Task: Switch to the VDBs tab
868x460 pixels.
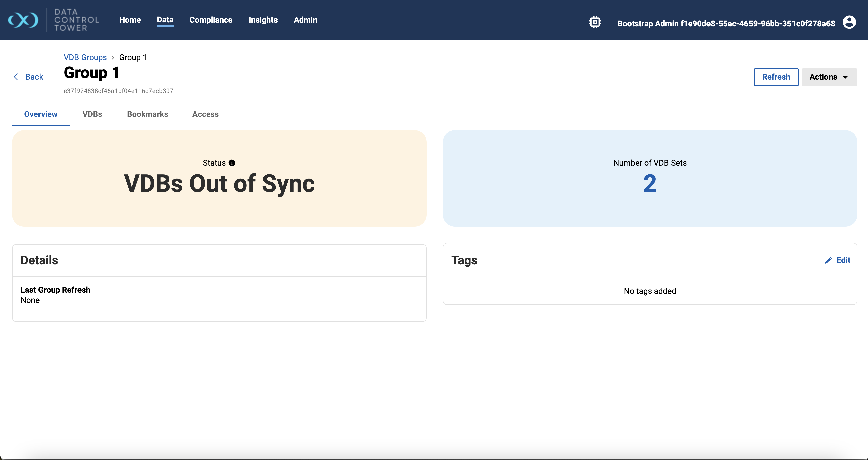Action: [92, 114]
